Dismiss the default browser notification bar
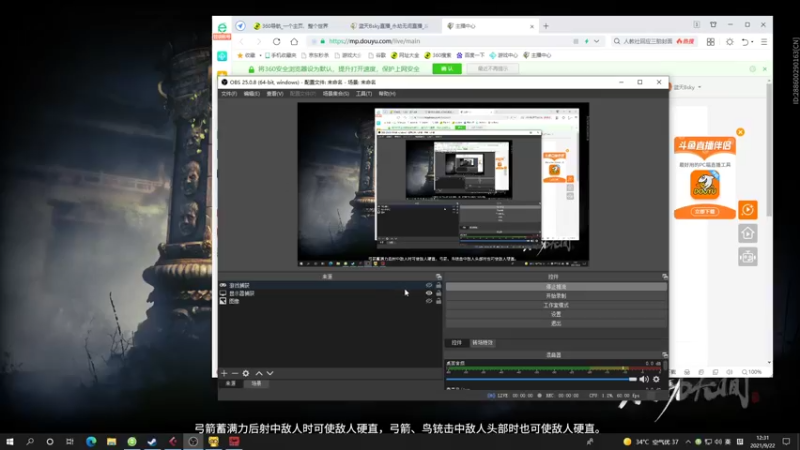Screen dimensions: 800x450 [764, 69]
